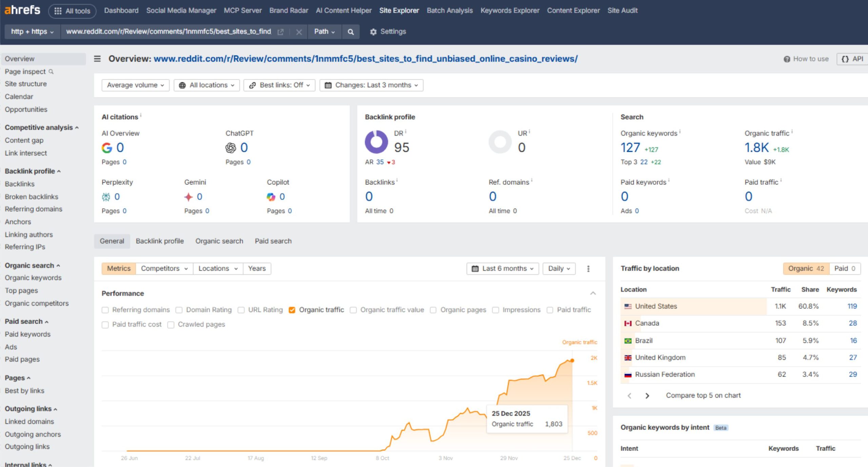This screenshot has width=868, height=467.
Task: Open the Last 6 months dropdown
Action: pyautogui.click(x=502, y=269)
